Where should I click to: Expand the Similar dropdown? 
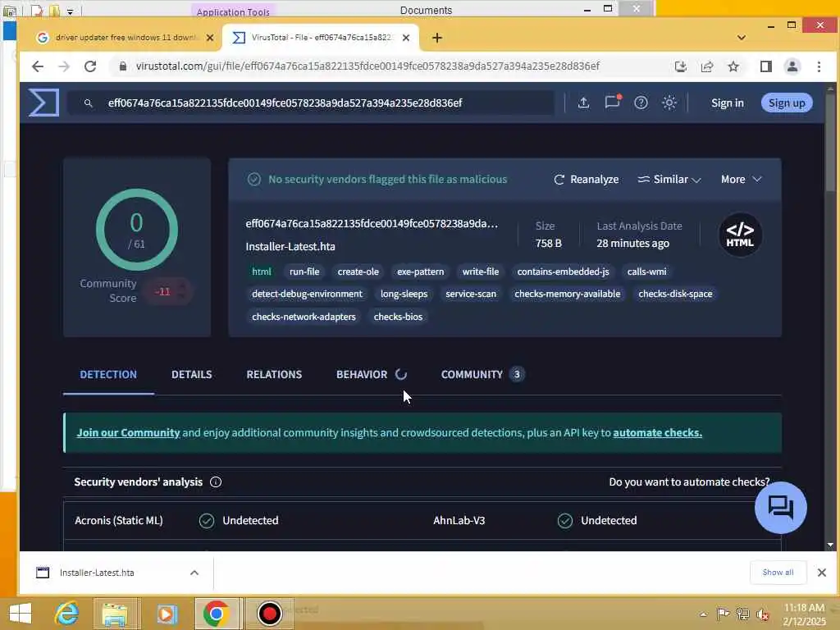pyautogui.click(x=669, y=180)
